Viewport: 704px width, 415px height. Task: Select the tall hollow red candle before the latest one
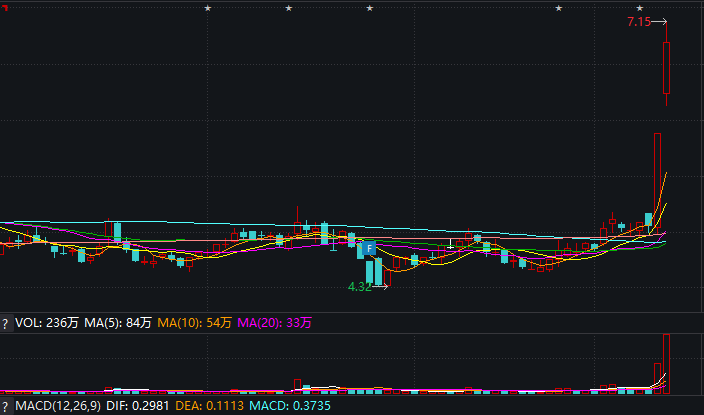[x=657, y=183]
